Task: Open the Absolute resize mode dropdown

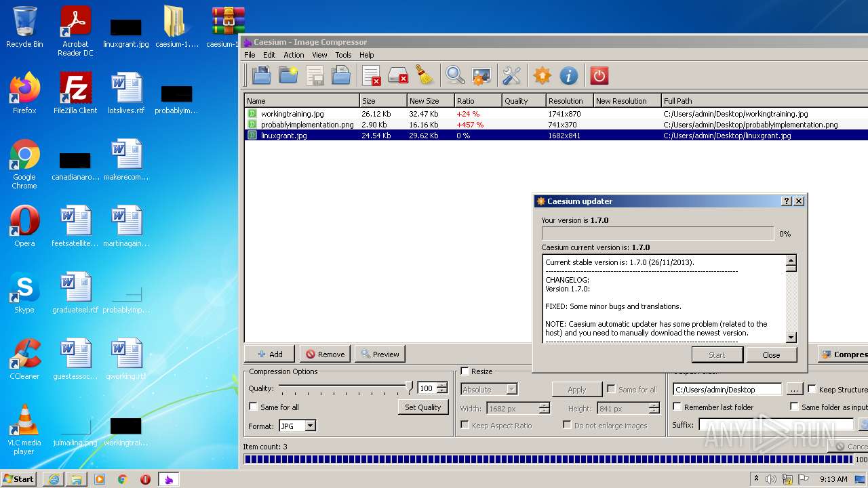Action: tap(489, 389)
